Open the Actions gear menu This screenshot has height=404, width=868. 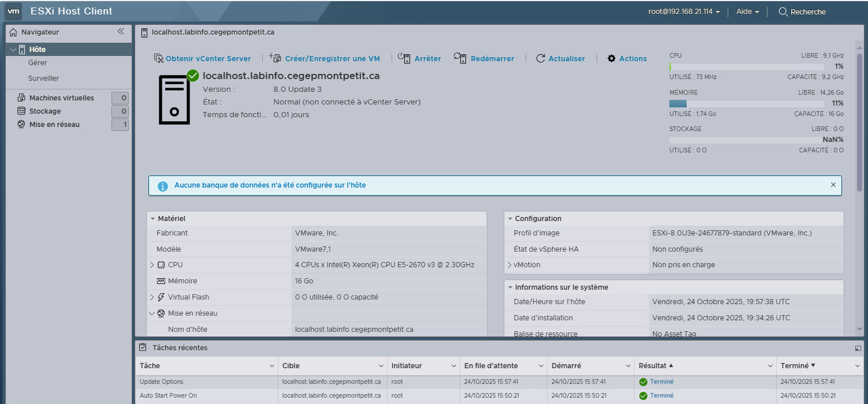tap(610, 58)
